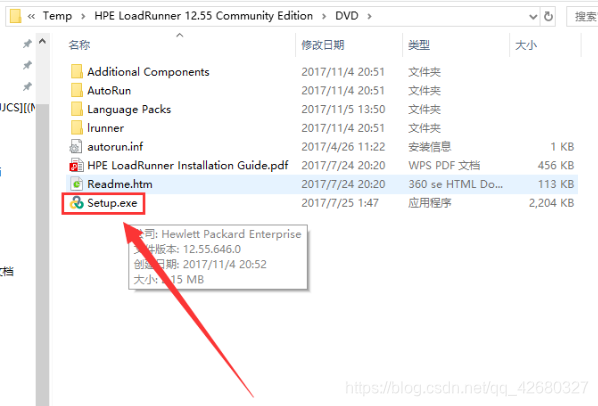Click the AutoRun folder icon
598x406 pixels.
[x=76, y=90]
